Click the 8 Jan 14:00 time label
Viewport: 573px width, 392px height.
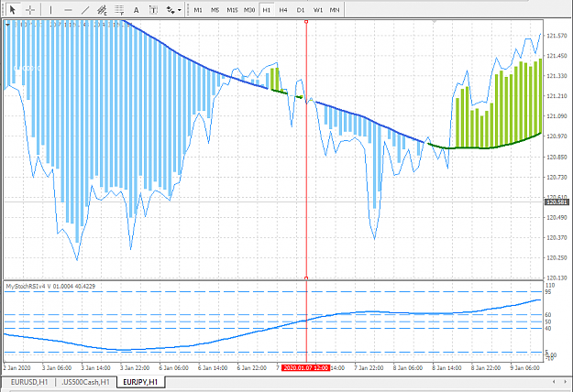(x=446, y=368)
